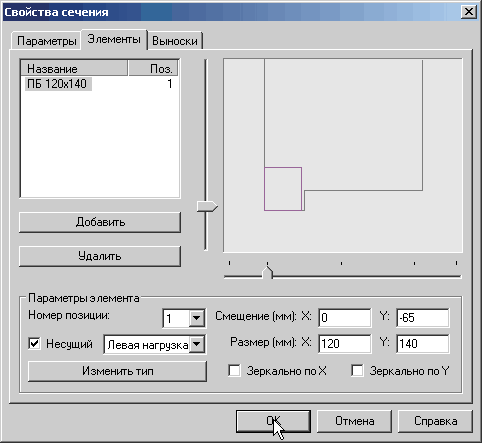Click the Удалить button
This screenshot has width=482, height=443.
point(100,256)
